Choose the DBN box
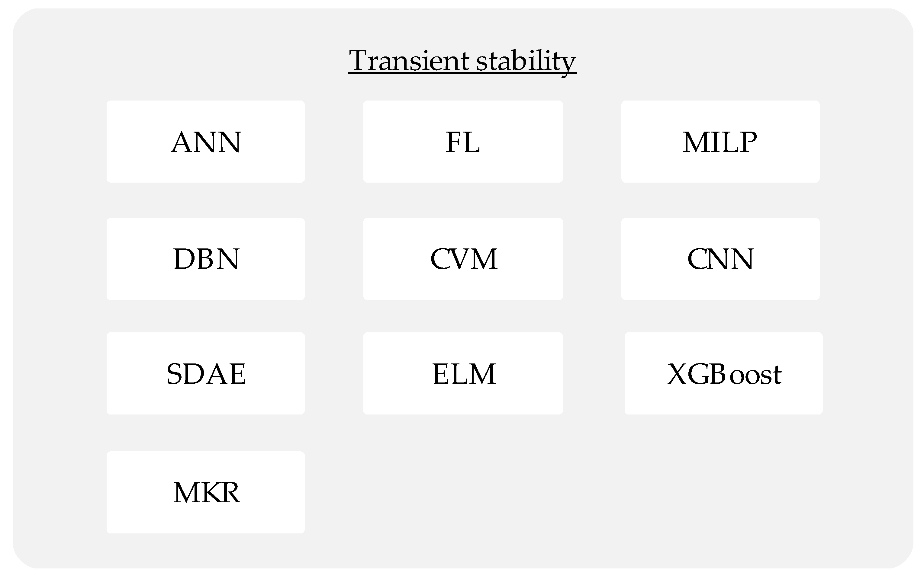This screenshot has width=924, height=579. coord(205,259)
